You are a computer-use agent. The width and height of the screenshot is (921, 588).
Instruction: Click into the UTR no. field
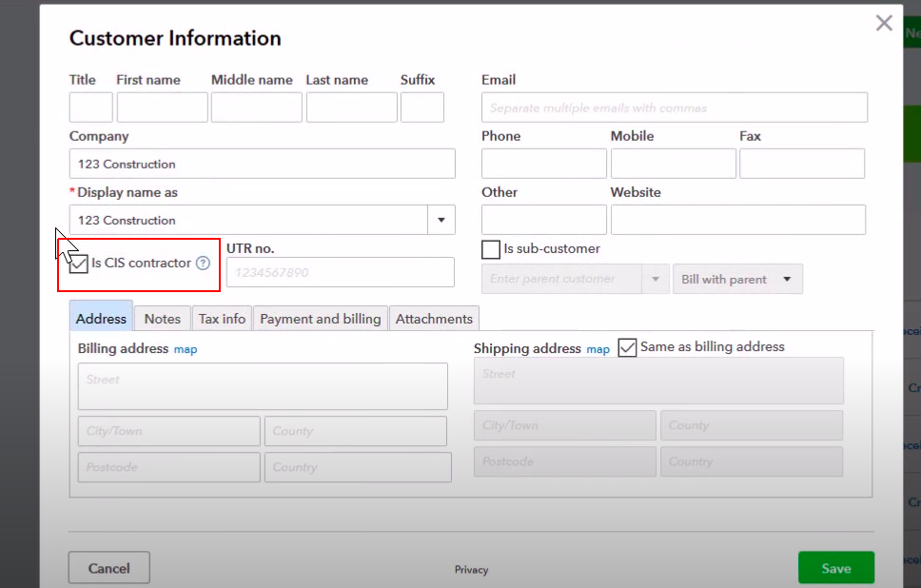pyautogui.click(x=340, y=273)
